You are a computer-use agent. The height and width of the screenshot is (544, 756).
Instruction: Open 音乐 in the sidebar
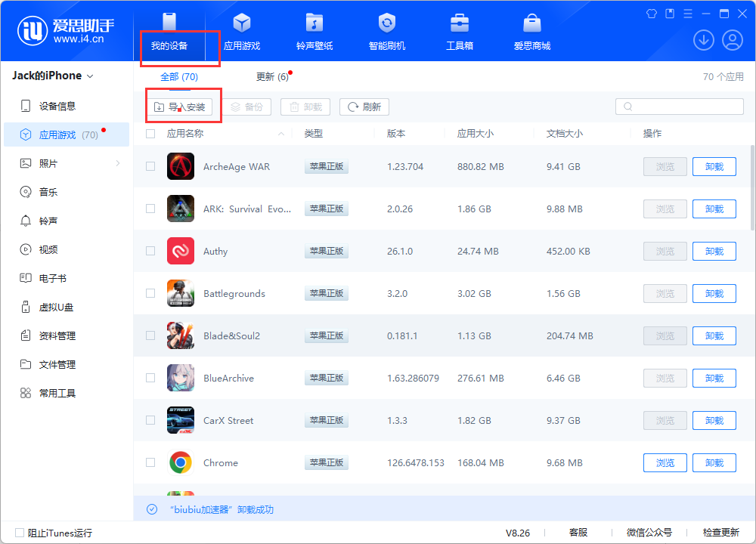click(67, 192)
